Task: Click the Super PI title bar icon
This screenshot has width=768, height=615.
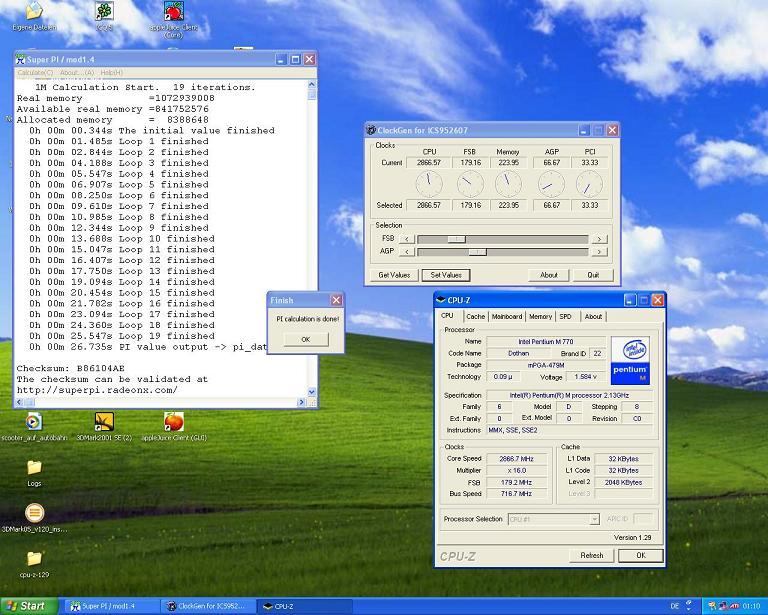Action: pos(21,60)
